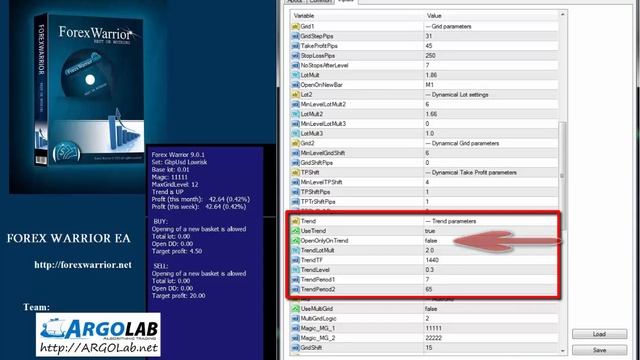The image size is (640, 360).
Task: Click the LotMult double-type icon
Action: coord(295,75)
